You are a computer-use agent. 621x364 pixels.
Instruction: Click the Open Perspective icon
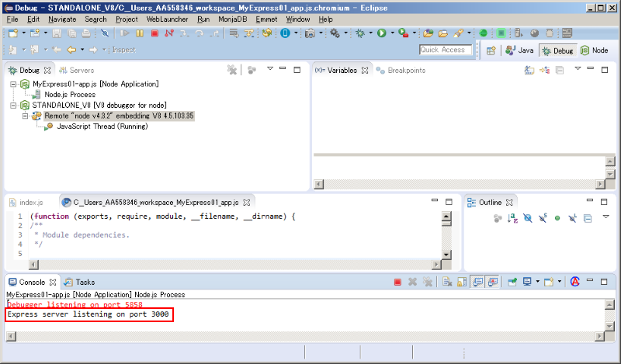(491, 50)
